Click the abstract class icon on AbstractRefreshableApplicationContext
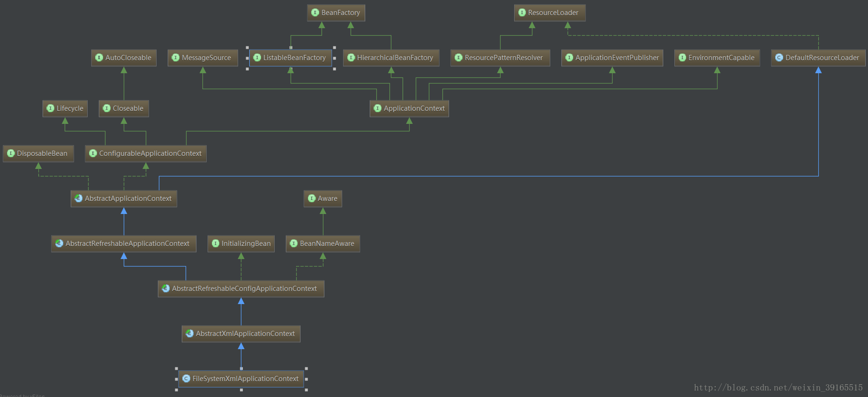Image resolution: width=868 pixels, height=397 pixels. 60,244
